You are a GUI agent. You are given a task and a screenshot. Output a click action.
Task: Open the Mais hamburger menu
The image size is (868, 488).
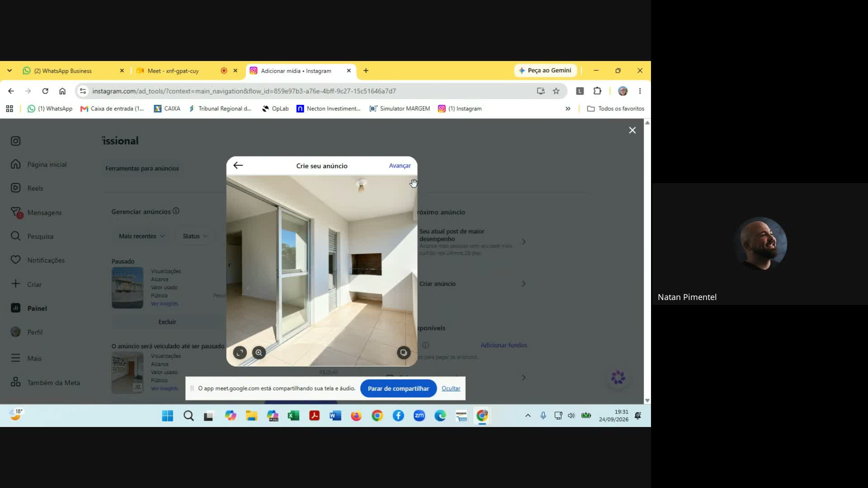coord(16,358)
